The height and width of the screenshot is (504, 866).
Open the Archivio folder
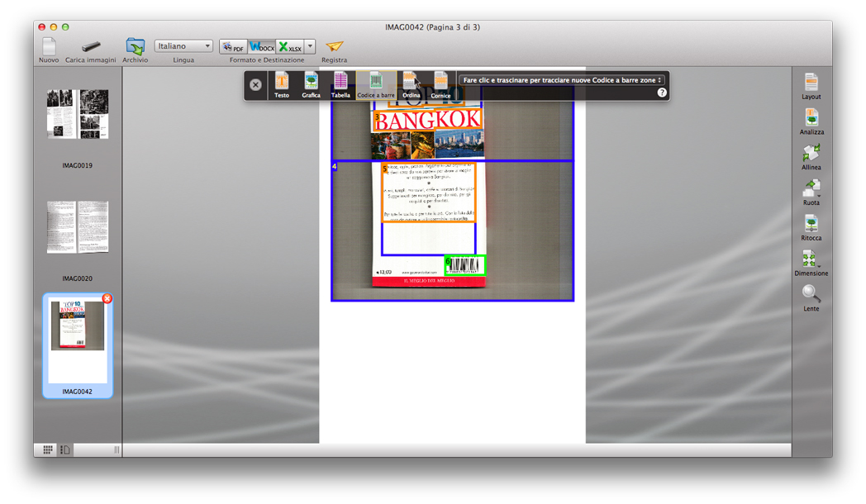click(x=135, y=46)
